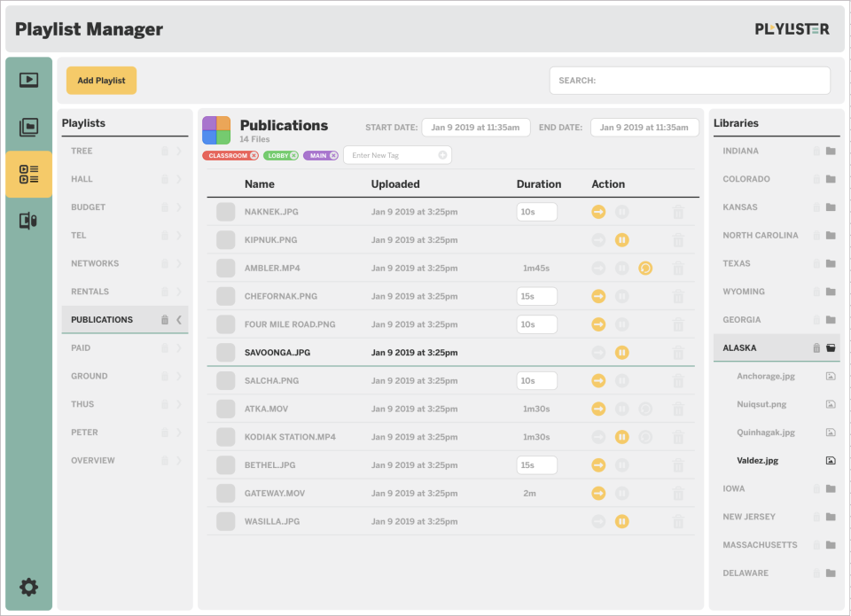The image size is (851, 616).
Task: Click the Add Playlist button
Action: [x=101, y=81]
